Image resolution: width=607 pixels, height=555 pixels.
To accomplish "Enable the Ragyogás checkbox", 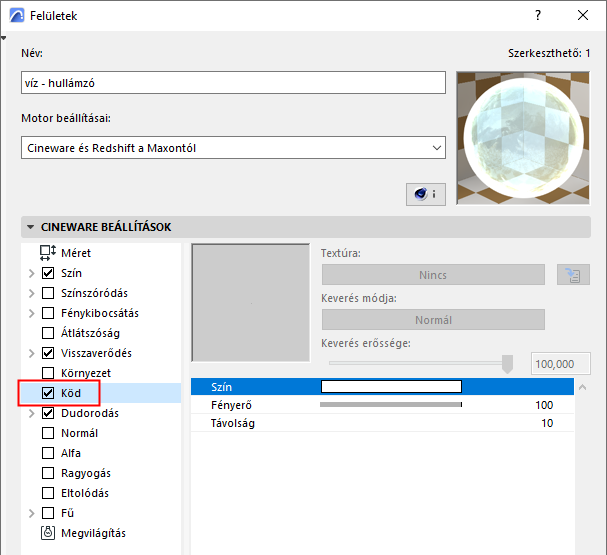I will 48,473.
